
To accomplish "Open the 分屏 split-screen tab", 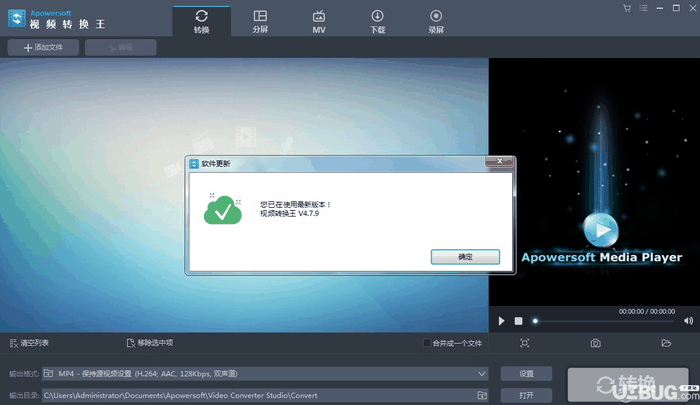I will click(260, 21).
